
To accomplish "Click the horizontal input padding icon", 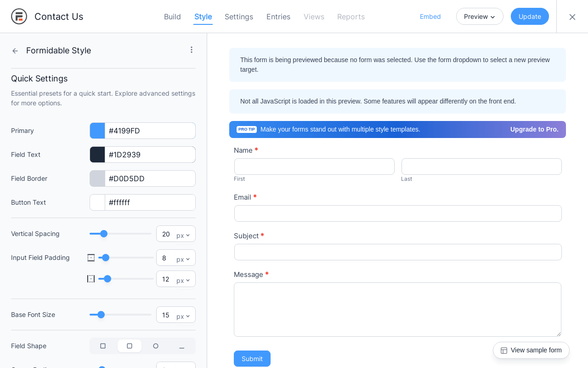I will [x=91, y=279].
